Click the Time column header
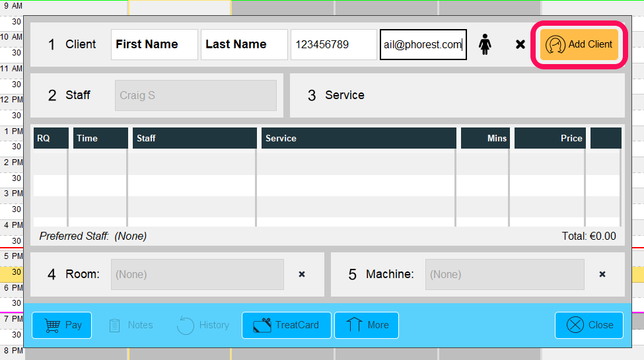Screen dimensions: 644x360 (100, 138)
